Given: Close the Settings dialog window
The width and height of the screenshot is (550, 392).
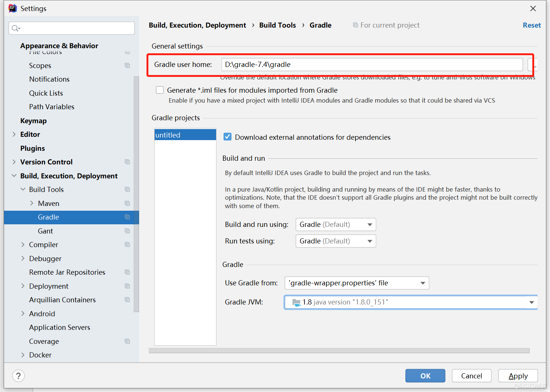Looking at the screenshot, I should click(x=533, y=8).
